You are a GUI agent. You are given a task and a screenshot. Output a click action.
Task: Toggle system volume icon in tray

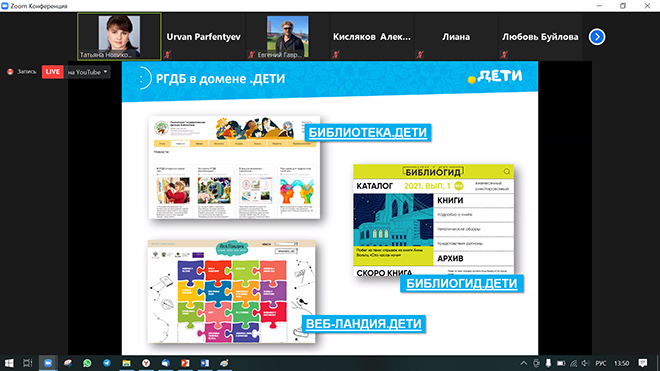(585, 363)
